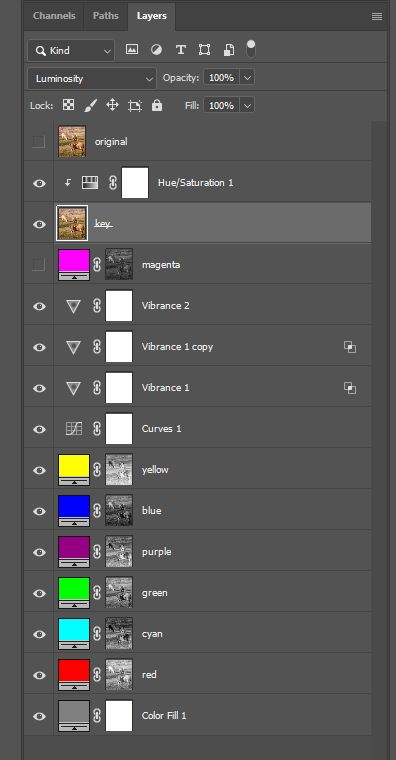The height and width of the screenshot is (760, 396).
Task: Show the original layer
Action: (39, 142)
